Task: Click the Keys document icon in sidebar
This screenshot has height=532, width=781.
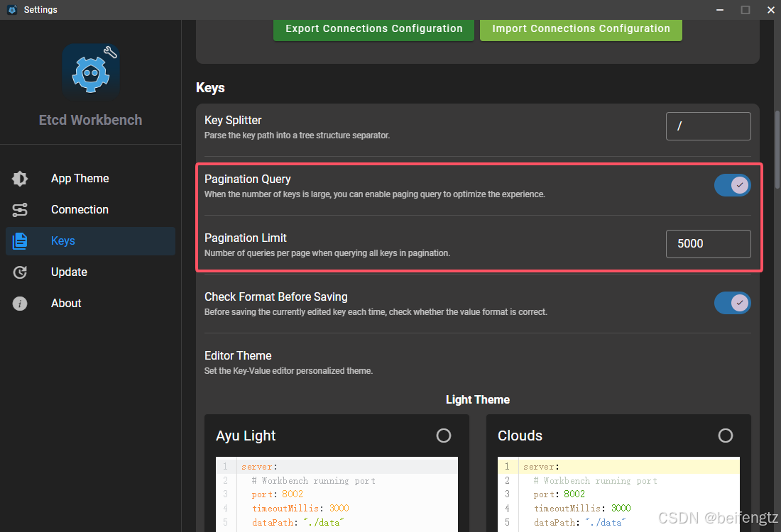Action: point(20,241)
